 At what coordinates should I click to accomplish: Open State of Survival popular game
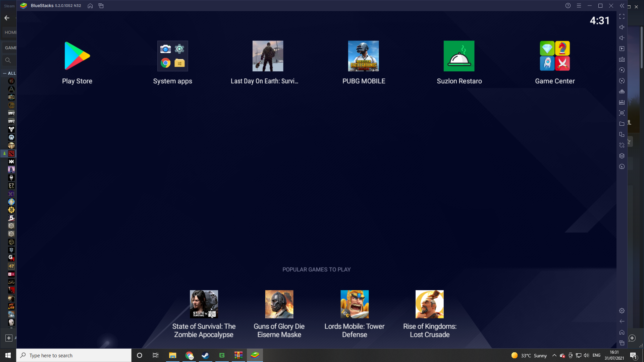click(x=204, y=304)
